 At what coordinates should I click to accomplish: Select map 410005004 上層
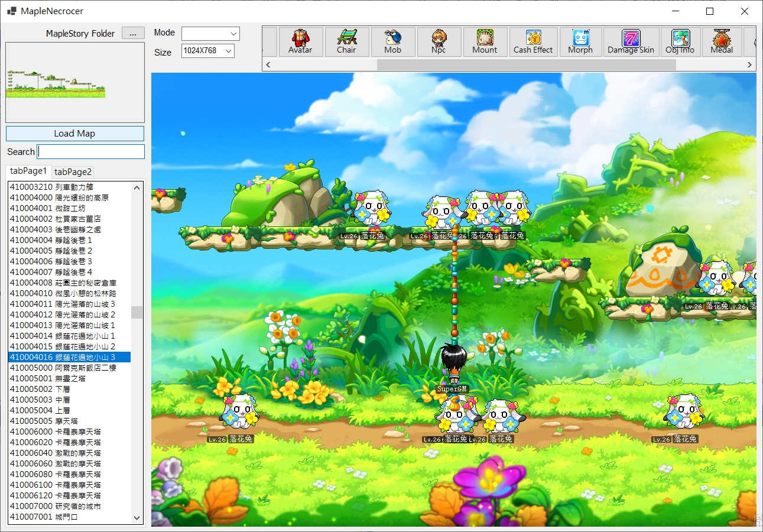pyautogui.click(x=69, y=410)
